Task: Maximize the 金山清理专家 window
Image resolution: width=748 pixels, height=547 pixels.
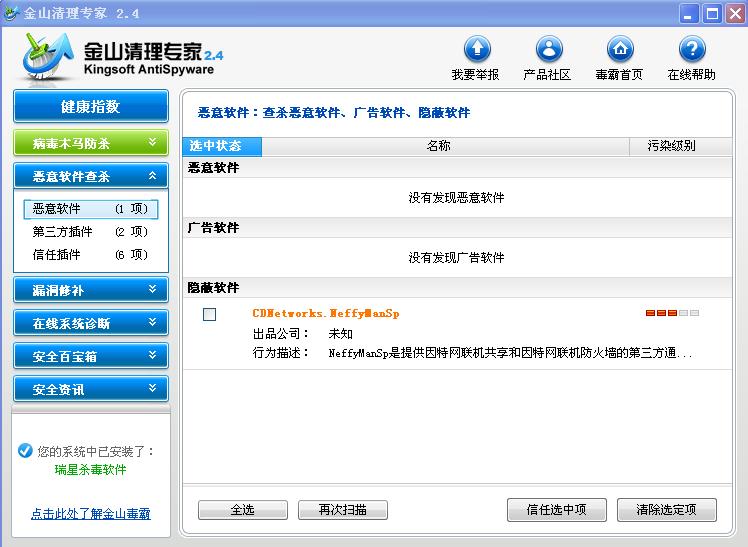Action: [712, 13]
